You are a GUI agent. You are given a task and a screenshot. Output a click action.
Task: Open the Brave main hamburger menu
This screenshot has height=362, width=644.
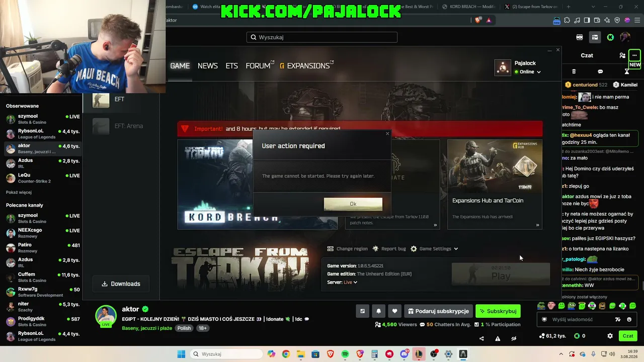[x=637, y=20]
